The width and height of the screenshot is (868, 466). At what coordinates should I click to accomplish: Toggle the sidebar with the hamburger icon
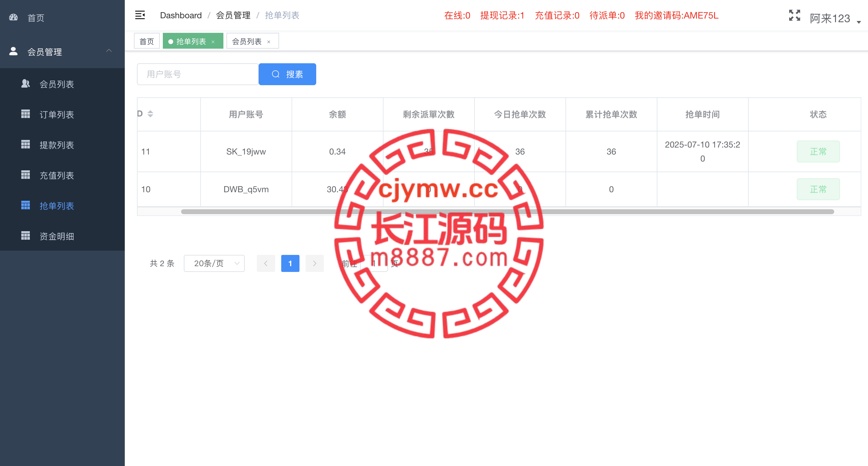pos(140,15)
